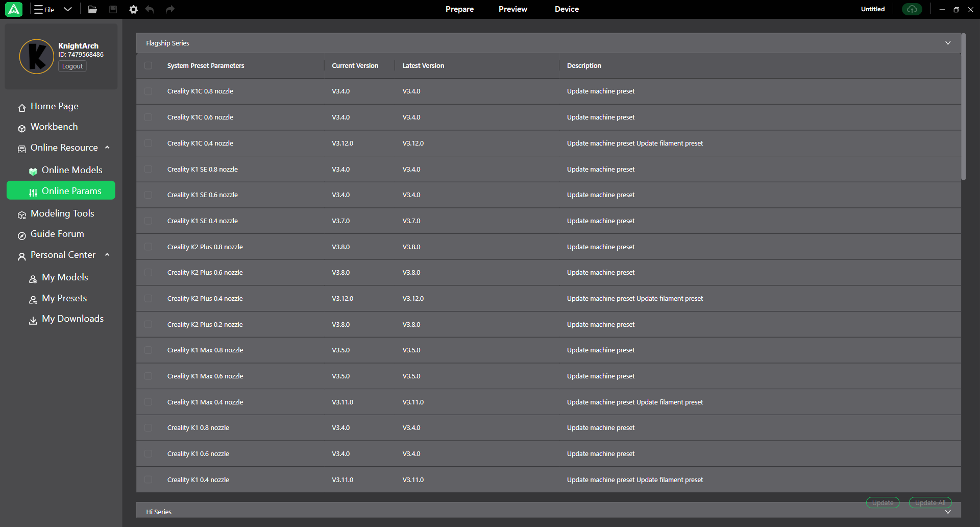Switch to the Preview tab
The image size is (980, 527).
(x=512, y=9)
